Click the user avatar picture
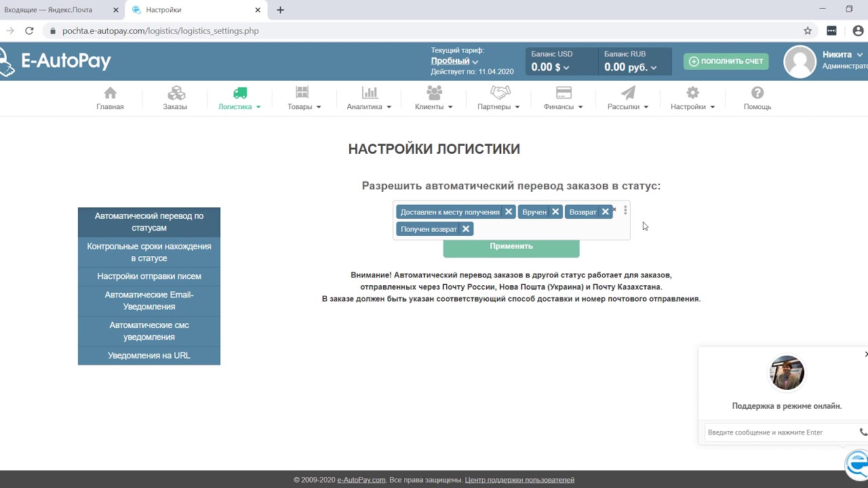The height and width of the screenshot is (488, 868). point(800,62)
